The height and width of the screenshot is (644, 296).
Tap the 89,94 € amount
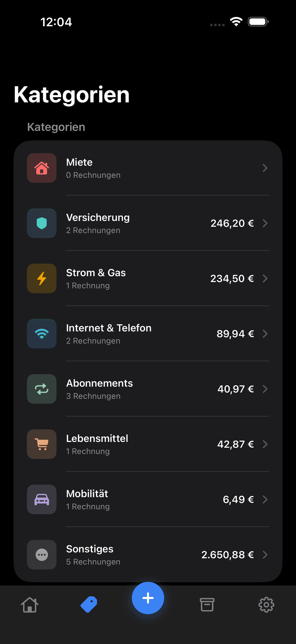pos(235,334)
